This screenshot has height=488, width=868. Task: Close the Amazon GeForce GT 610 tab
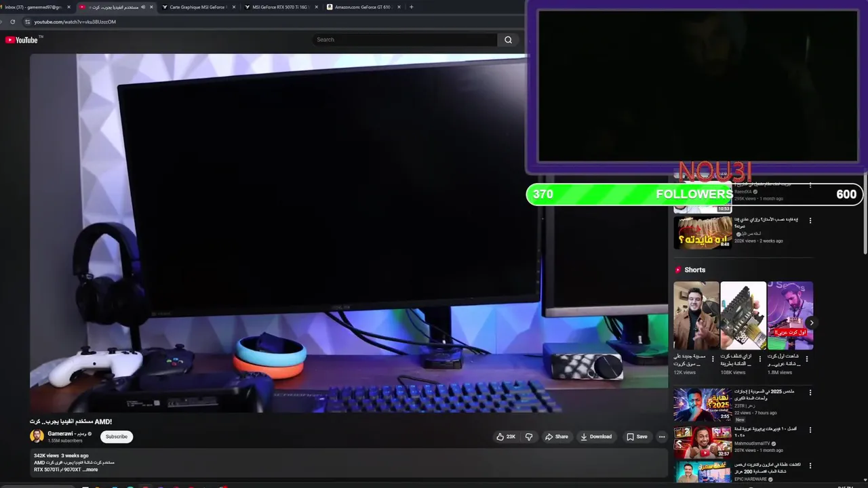coord(399,7)
